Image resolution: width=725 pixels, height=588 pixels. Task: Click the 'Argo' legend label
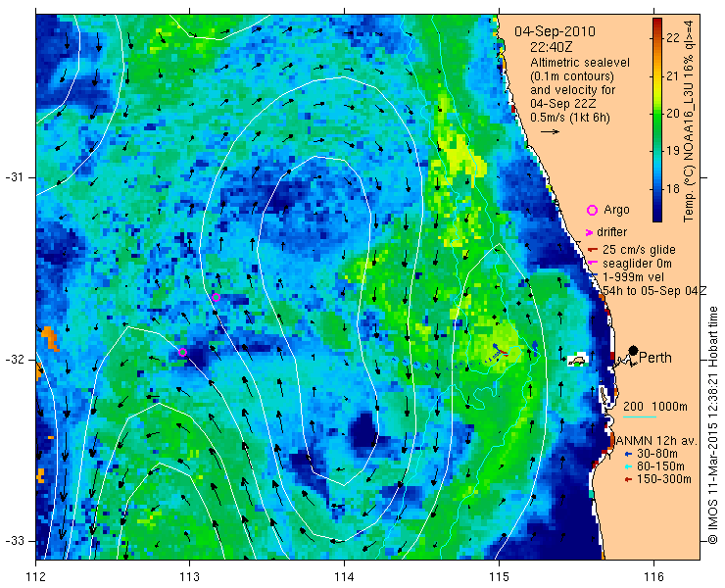point(616,210)
